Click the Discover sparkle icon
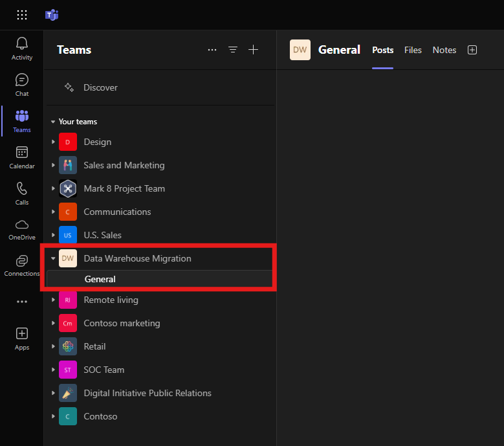The width and height of the screenshot is (504, 446). coord(69,87)
